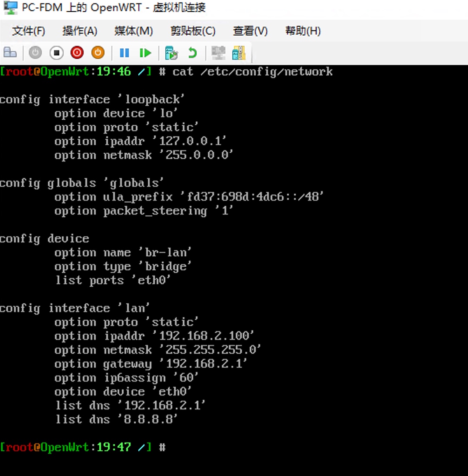Click the grey Start power icon
Viewport: 468px width, 476px height.
pos(35,53)
